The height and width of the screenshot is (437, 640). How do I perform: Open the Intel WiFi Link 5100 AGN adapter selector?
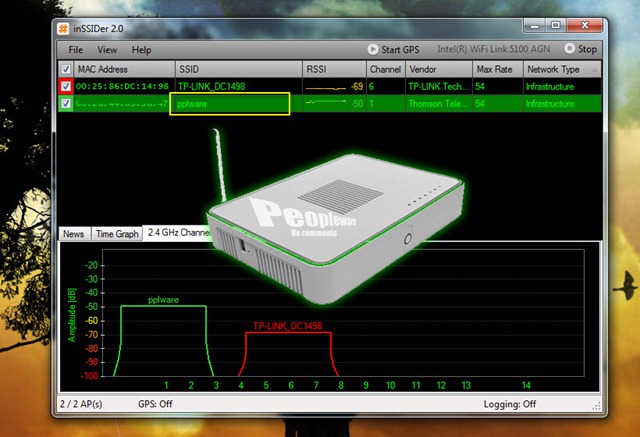493,49
